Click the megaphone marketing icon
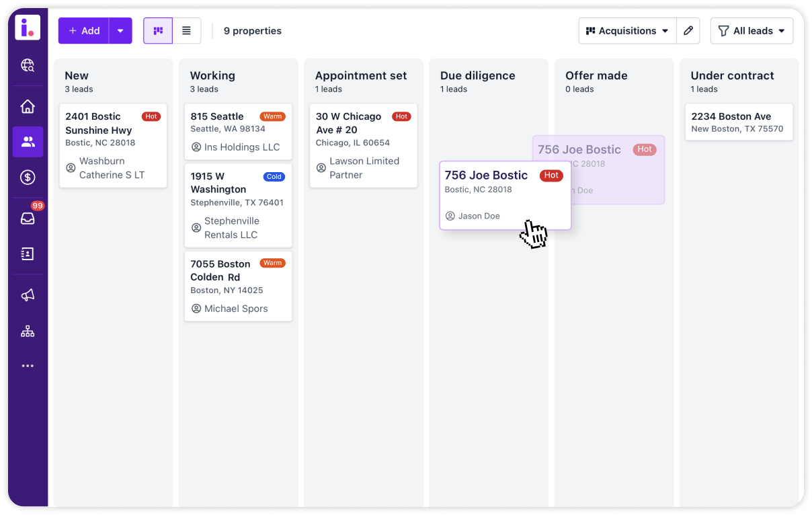This screenshot has width=812, height=515. pyautogui.click(x=28, y=295)
